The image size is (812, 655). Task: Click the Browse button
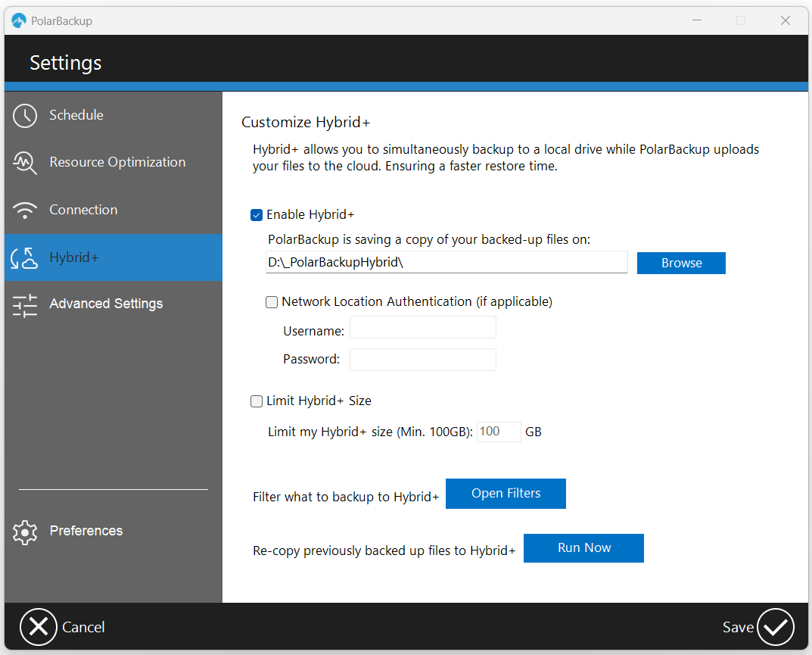pyautogui.click(x=680, y=262)
